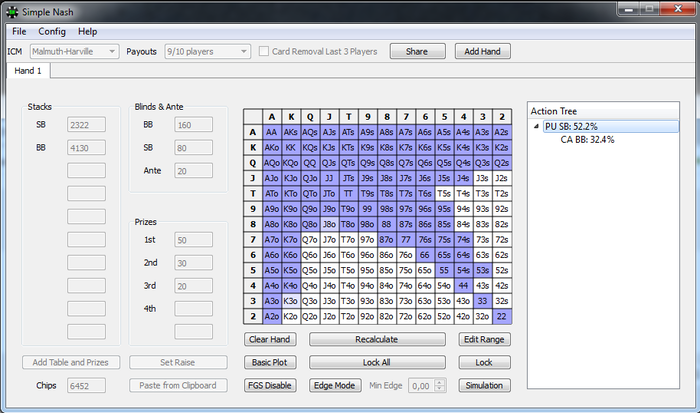Click the KK cell in the hand grid

(291, 147)
